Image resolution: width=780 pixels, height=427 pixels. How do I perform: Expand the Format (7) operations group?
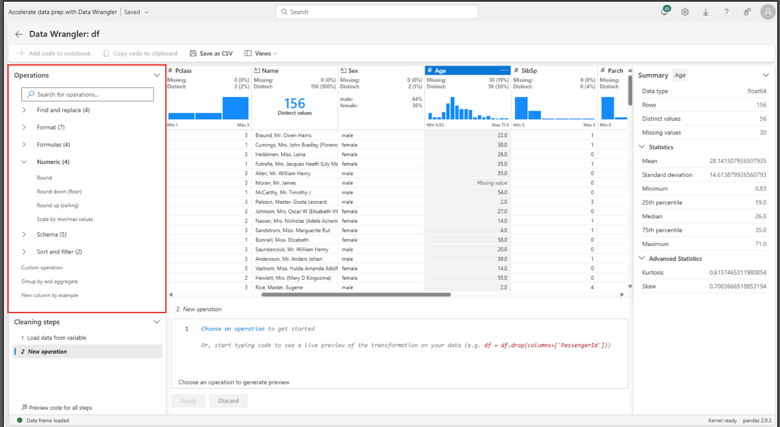coord(24,127)
